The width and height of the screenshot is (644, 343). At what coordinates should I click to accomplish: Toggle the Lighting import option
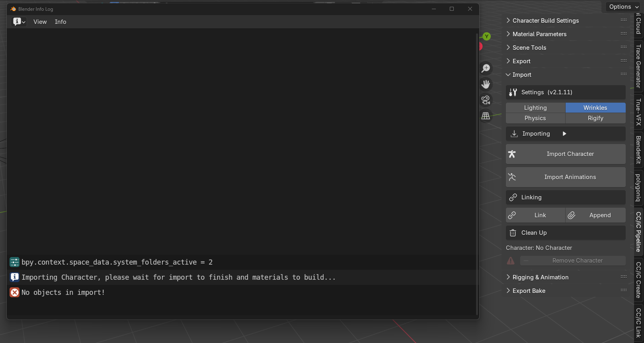[535, 108]
